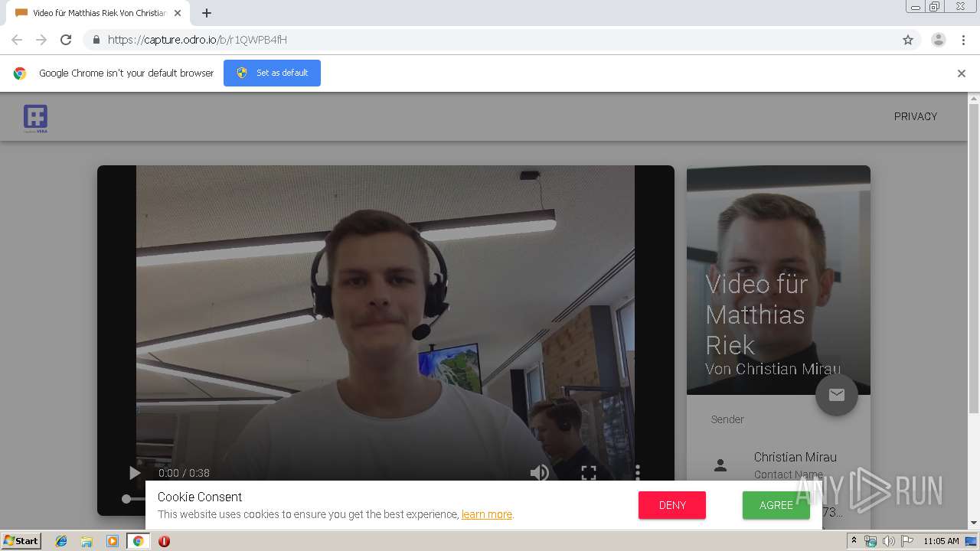Click the taskbar clock 11:05 AM

tap(941, 541)
